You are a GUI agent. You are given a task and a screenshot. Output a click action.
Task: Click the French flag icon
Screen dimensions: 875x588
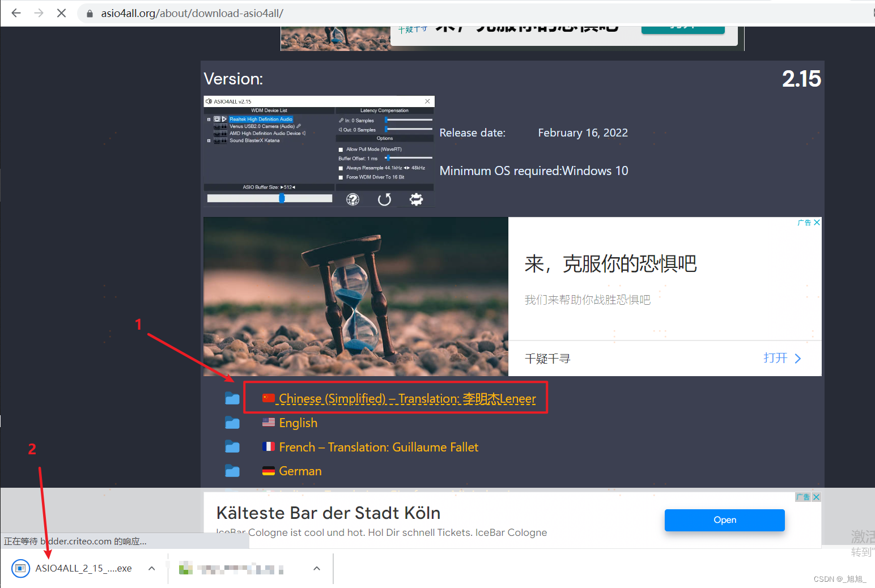click(269, 446)
